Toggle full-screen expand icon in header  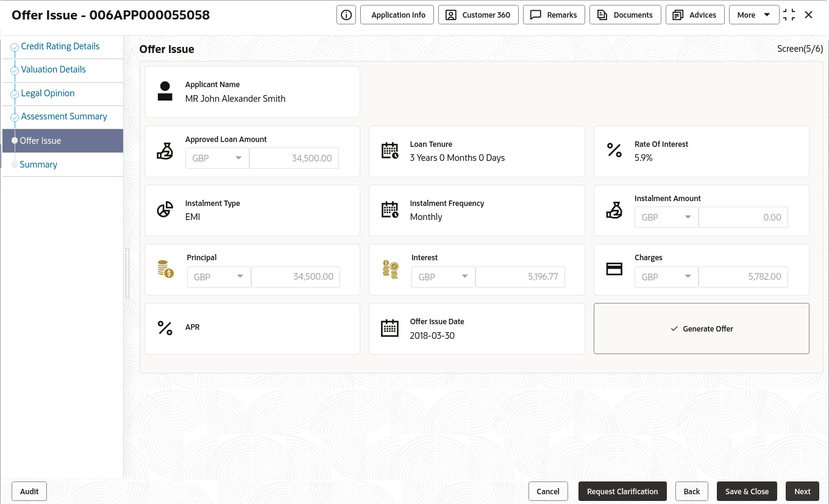pos(789,15)
